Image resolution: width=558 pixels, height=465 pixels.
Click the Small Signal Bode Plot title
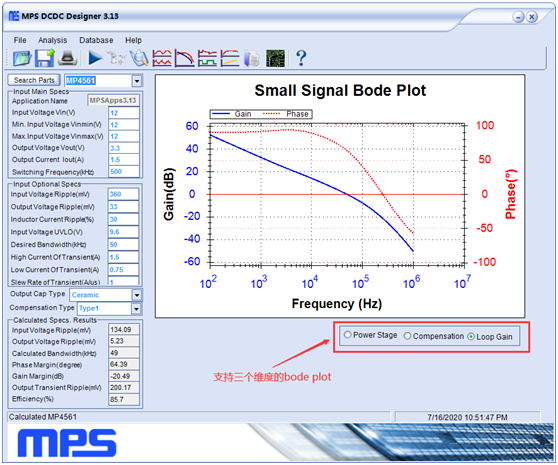[340, 90]
